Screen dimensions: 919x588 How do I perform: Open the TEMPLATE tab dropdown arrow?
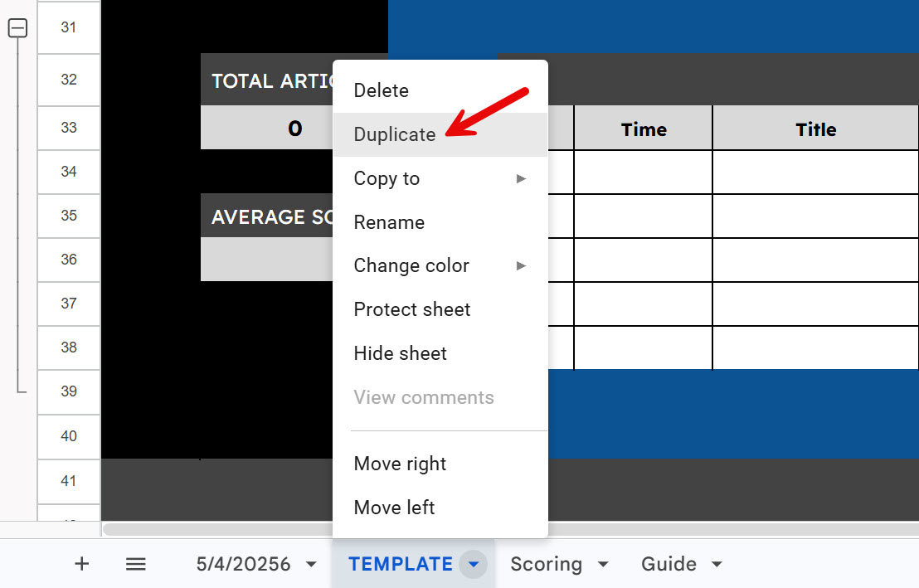[x=474, y=565]
